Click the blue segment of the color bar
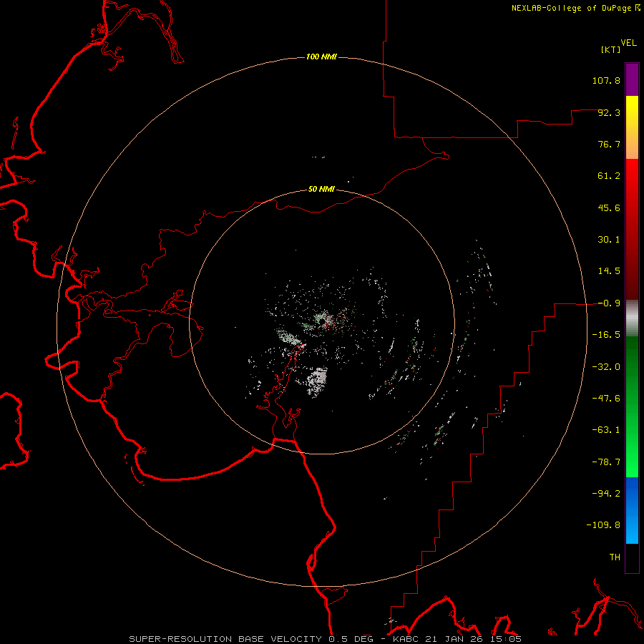Image resolution: width=644 pixels, height=644 pixels. (x=632, y=510)
